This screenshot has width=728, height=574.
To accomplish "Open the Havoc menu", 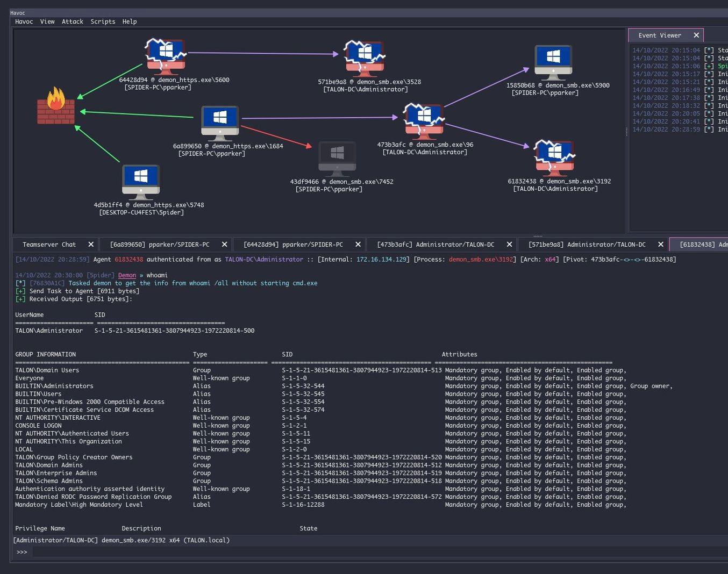I will [24, 21].
